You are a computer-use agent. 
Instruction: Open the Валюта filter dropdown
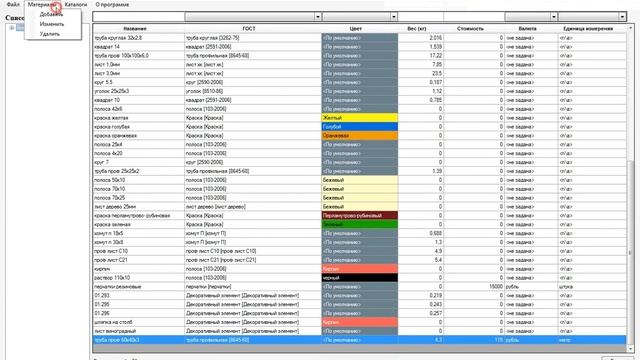(553, 17)
